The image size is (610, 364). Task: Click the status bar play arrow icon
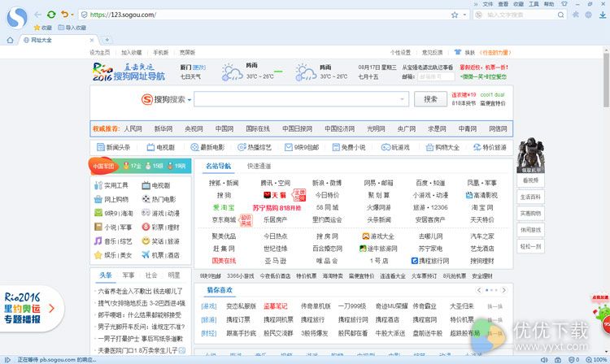coord(7,360)
